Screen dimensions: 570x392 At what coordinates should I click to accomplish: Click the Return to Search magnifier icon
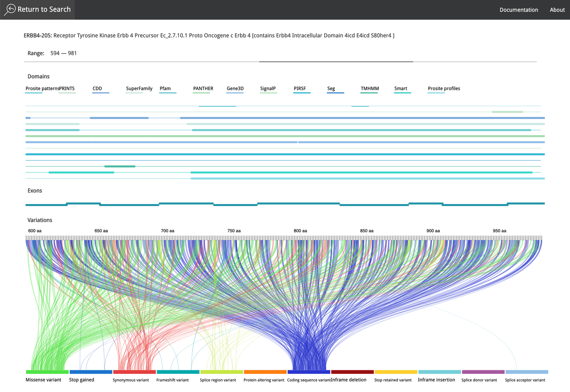[10, 9]
